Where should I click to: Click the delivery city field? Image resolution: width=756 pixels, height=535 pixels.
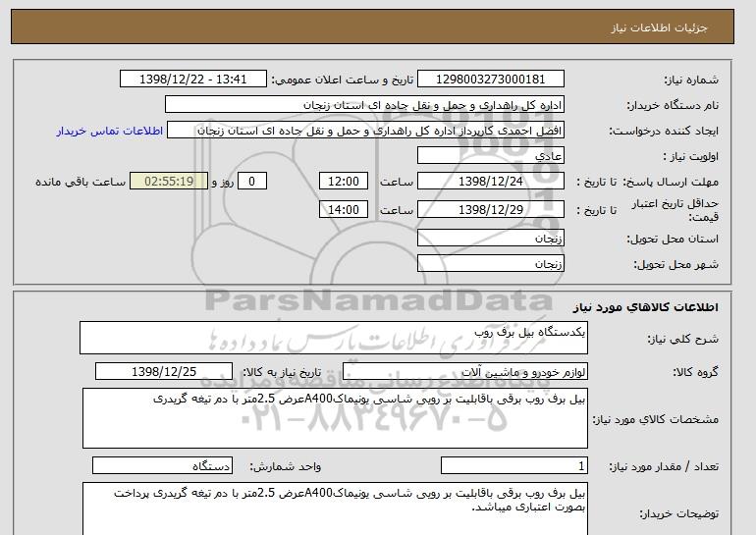point(490,264)
